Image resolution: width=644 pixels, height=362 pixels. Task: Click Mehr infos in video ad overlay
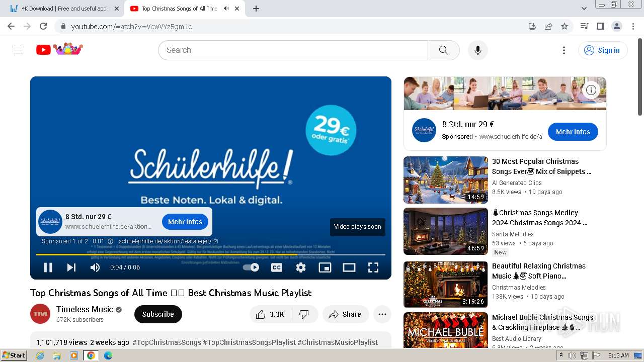pyautogui.click(x=185, y=222)
